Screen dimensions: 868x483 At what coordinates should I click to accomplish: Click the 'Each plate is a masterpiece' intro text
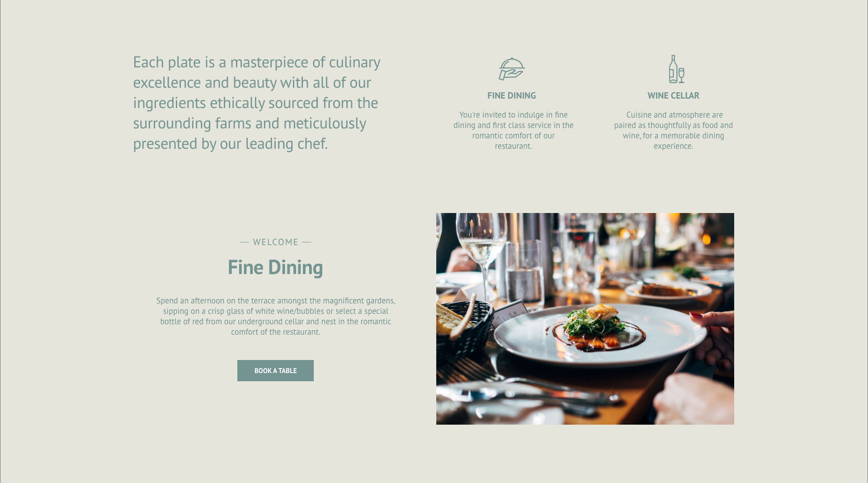[257, 103]
